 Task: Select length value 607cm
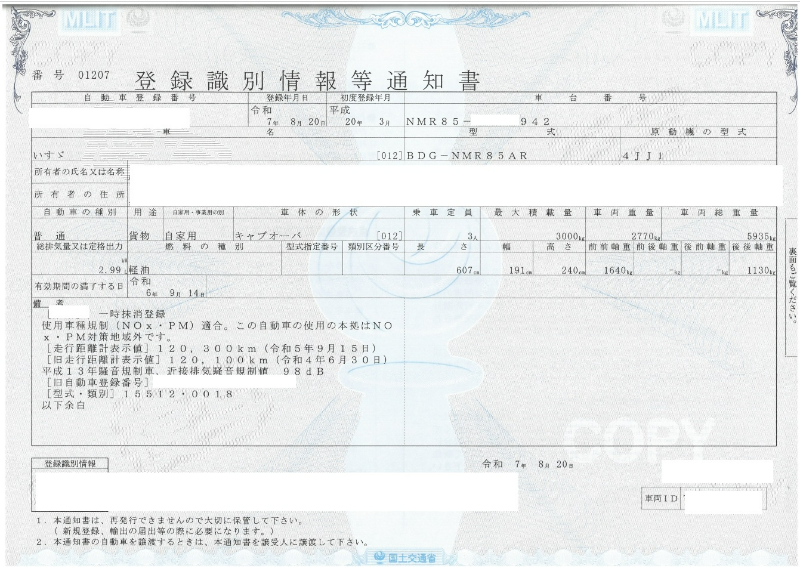click(468, 270)
